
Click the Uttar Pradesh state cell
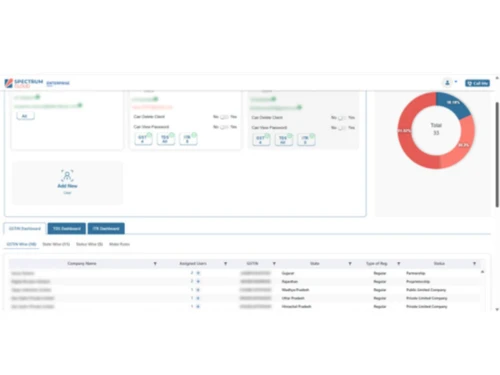pos(293,298)
